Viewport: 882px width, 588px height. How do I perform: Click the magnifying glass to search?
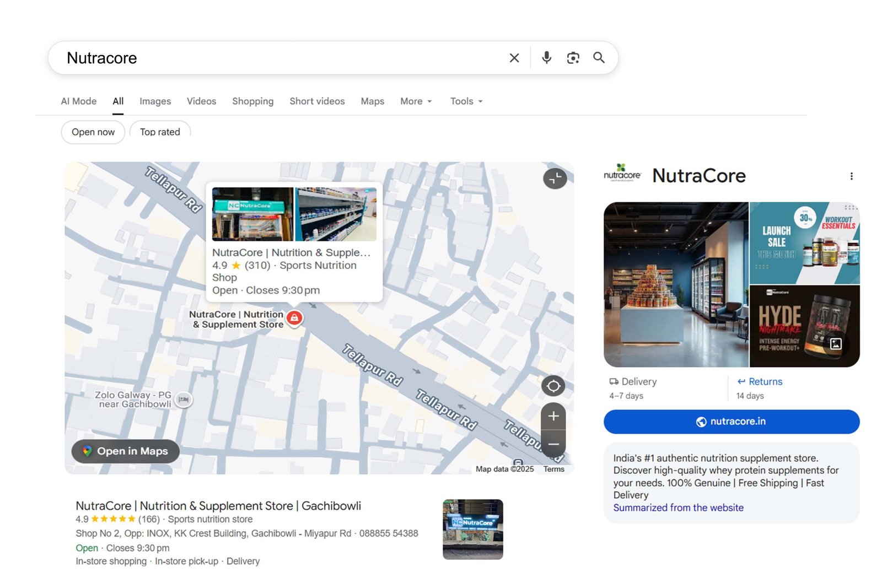(599, 57)
